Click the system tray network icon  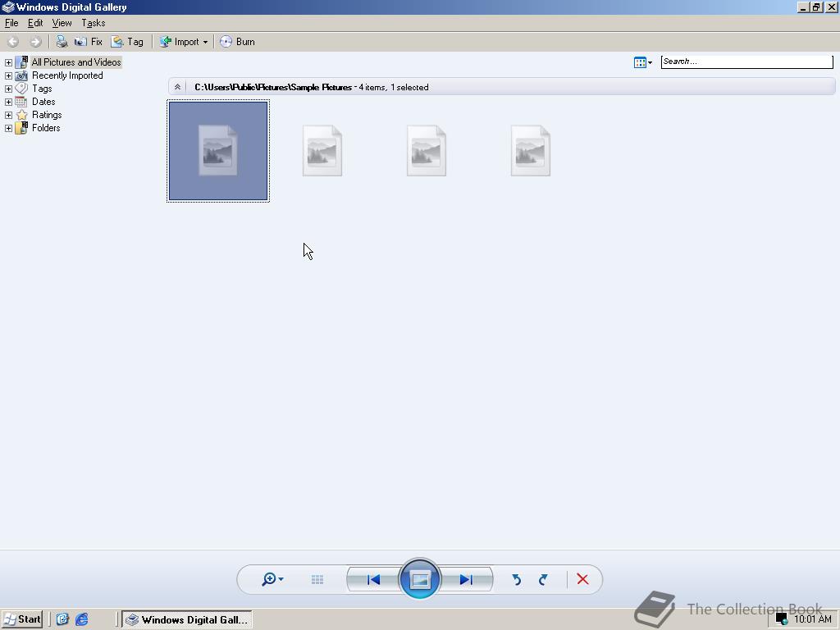click(782, 620)
